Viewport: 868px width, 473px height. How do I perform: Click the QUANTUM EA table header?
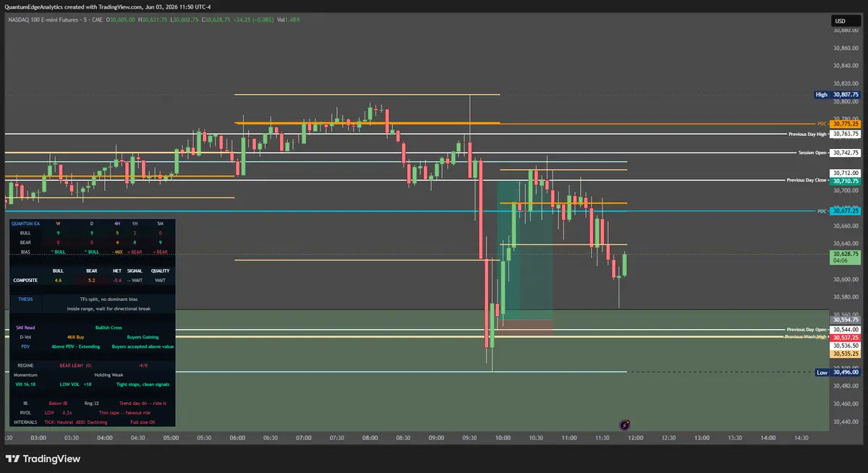coord(26,223)
